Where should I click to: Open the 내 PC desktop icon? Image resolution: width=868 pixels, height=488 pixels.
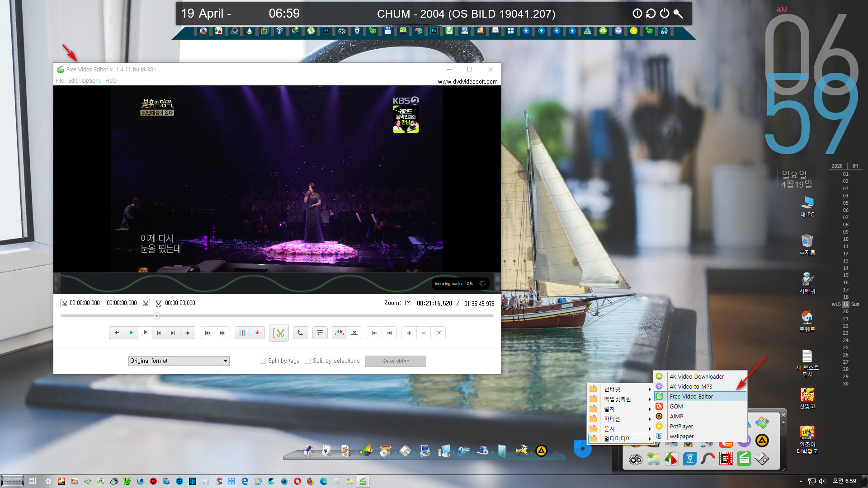click(x=807, y=206)
